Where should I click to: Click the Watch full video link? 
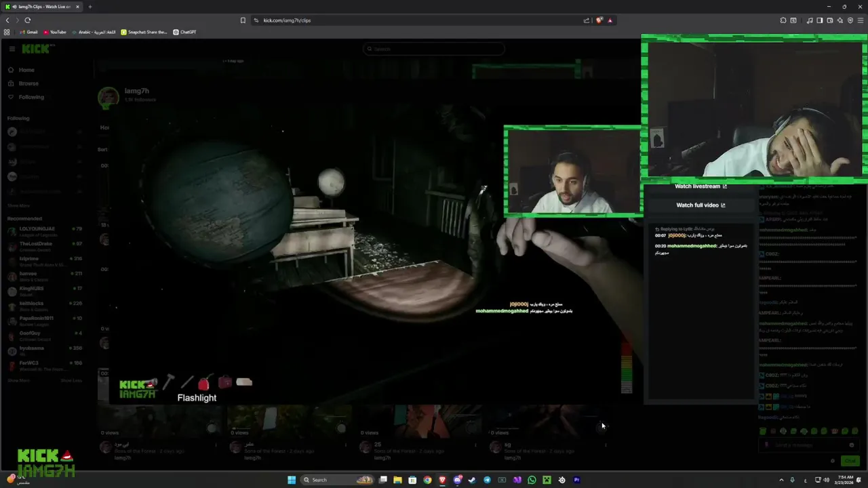point(701,205)
